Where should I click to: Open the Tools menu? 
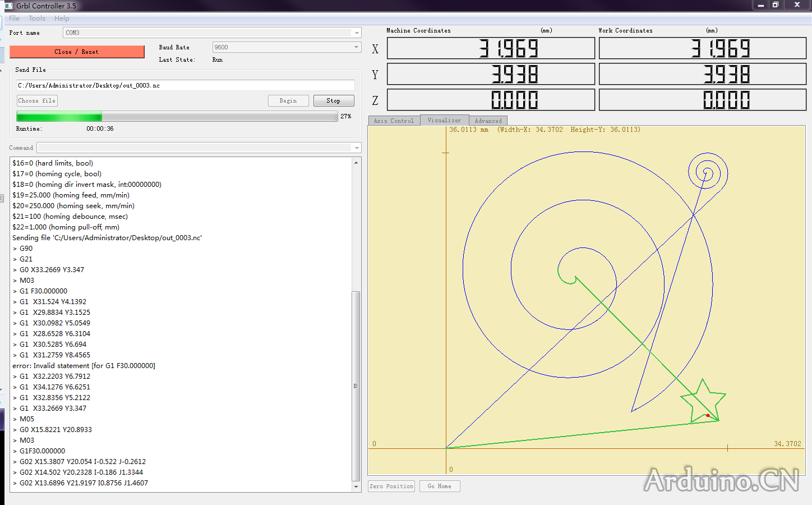pos(37,19)
